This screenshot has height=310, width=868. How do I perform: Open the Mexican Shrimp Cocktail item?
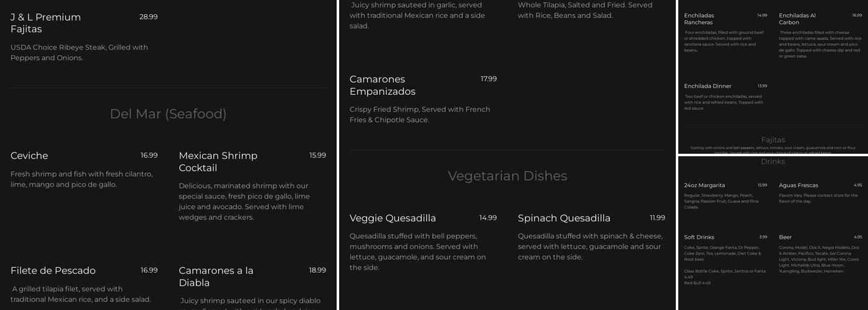pos(218,162)
